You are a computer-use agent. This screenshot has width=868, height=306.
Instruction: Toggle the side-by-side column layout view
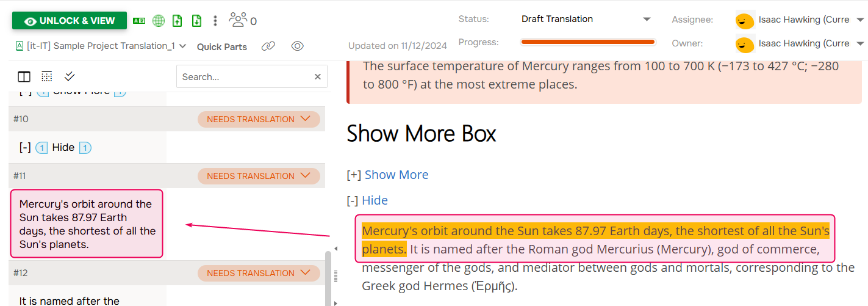pos(24,76)
